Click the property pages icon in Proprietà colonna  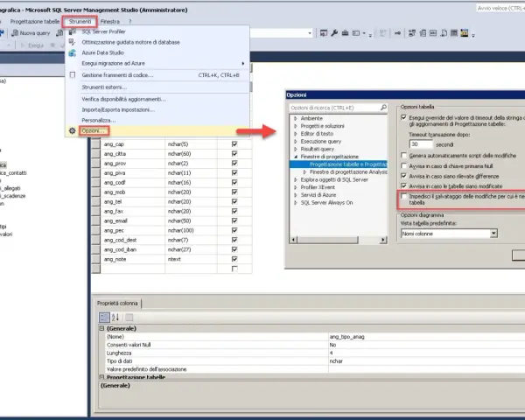129,317
